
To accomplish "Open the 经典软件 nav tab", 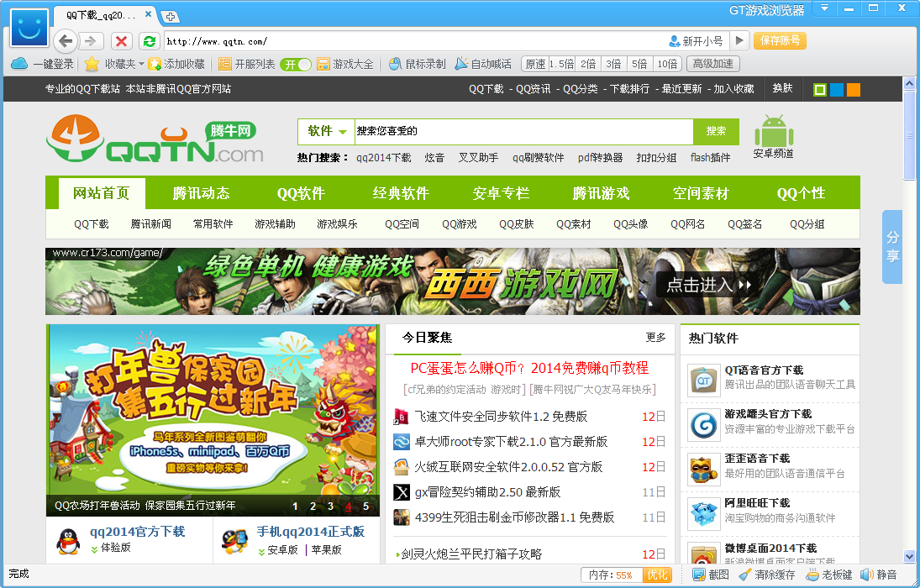I will click(x=402, y=193).
